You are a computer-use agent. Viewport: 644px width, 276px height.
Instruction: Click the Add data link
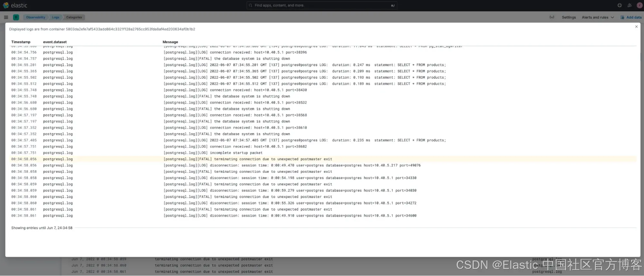[631, 17]
